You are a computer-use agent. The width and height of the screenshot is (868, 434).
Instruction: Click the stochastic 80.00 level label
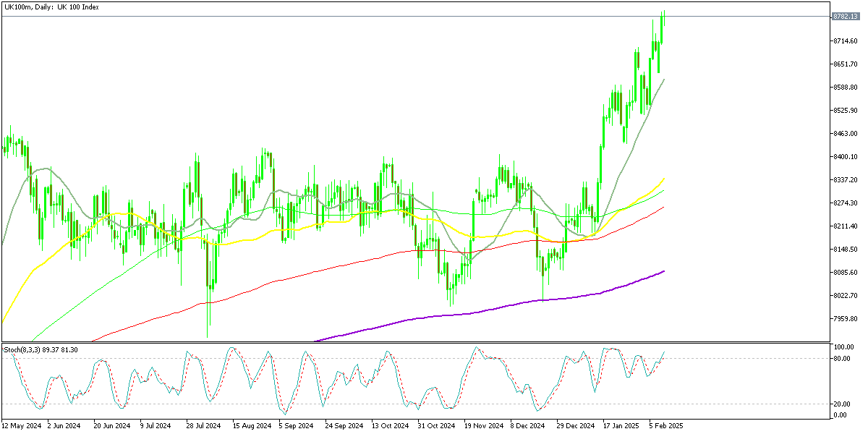[x=841, y=358]
